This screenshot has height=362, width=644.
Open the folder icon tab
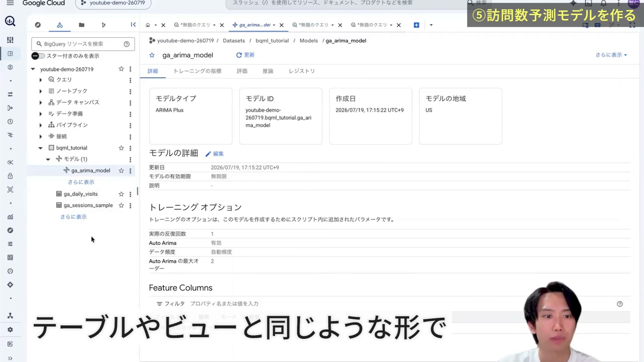[82, 25]
